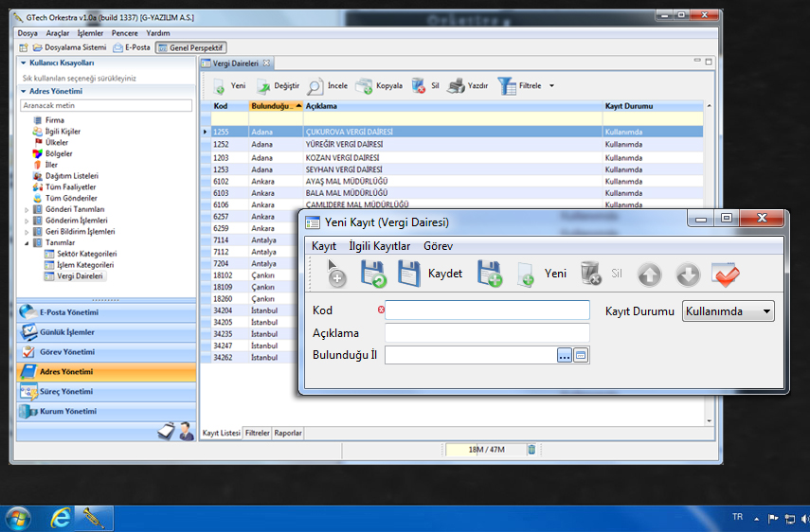Collapse the Tanımlar tree node
The image size is (810, 532).
(27, 242)
